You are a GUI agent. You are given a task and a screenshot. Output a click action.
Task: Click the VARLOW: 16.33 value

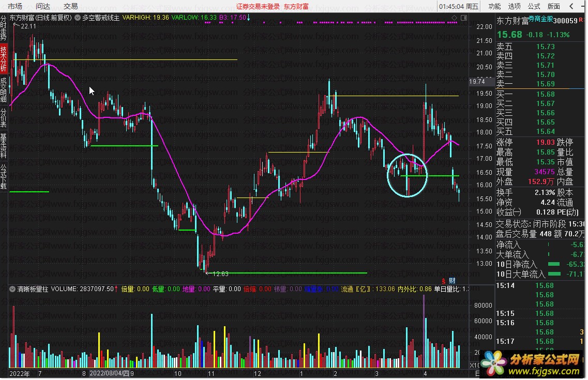click(x=194, y=18)
